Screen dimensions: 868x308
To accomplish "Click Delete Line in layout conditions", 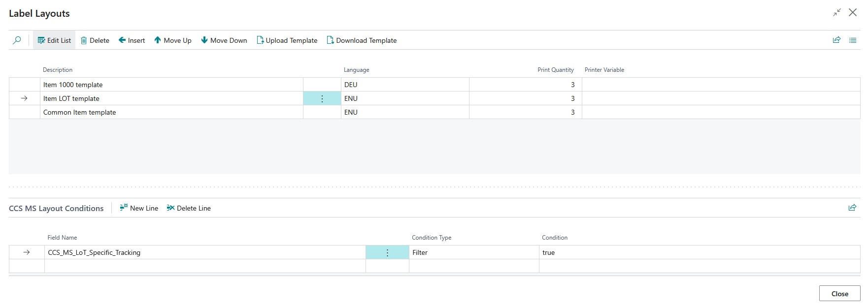I will (189, 208).
